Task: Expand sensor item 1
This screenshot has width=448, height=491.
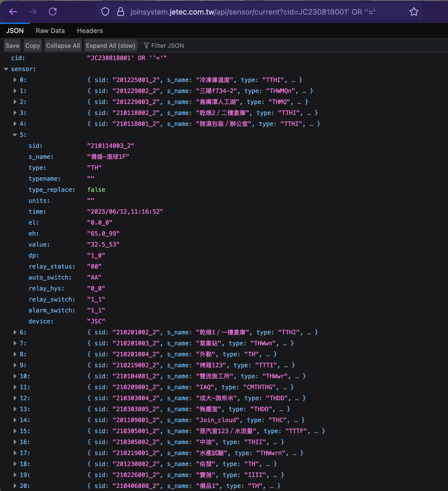Action: coord(15,91)
